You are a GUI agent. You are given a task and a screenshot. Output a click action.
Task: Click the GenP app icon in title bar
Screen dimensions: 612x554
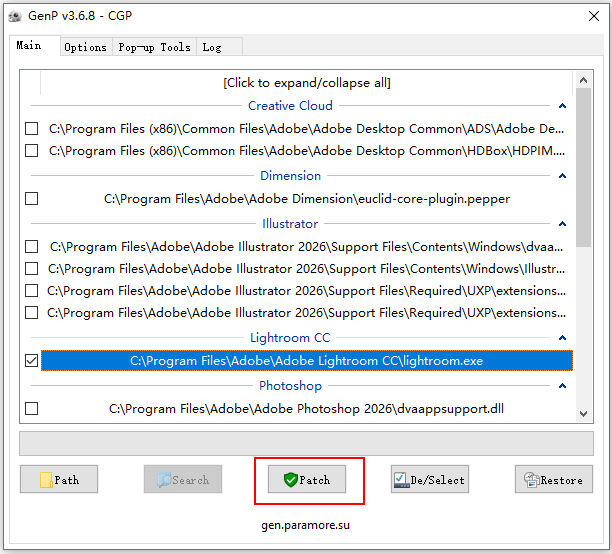pos(15,16)
